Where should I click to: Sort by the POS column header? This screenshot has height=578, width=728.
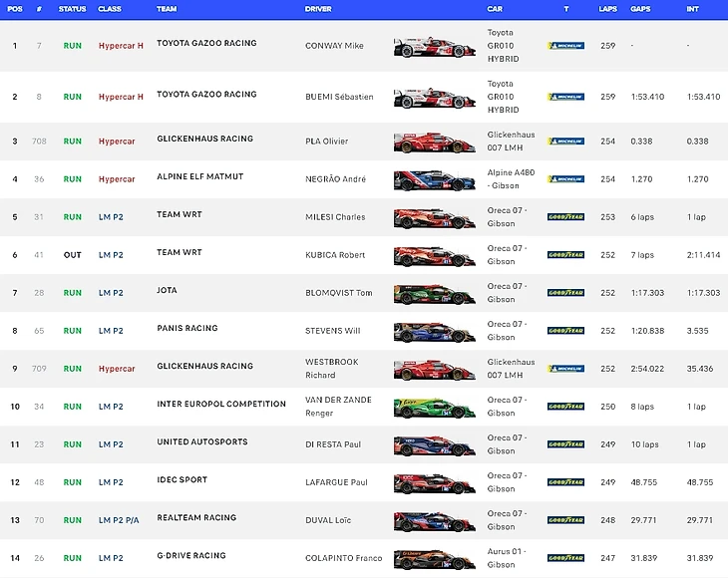(15, 8)
